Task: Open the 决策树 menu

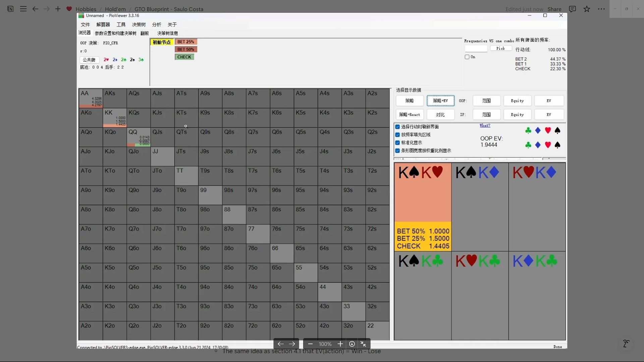Action: [x=139, y=24]
